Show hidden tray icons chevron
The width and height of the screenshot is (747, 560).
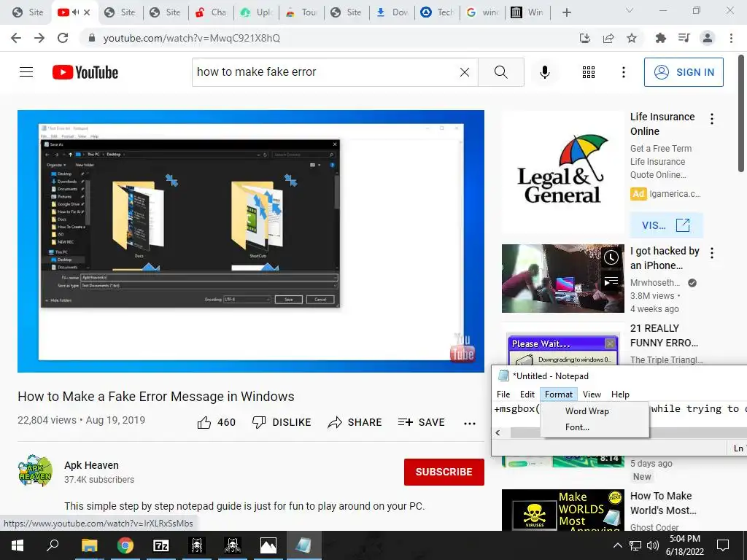click(x=617, y=545)
